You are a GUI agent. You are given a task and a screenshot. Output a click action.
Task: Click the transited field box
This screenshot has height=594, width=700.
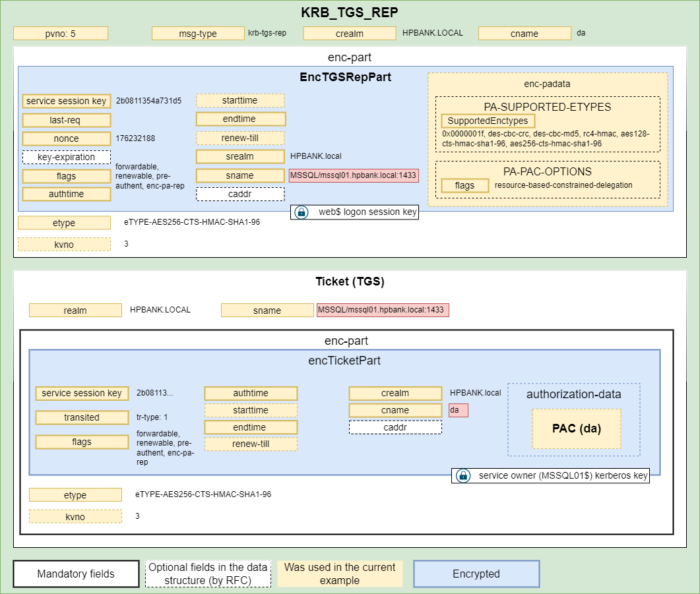(82, 417)
